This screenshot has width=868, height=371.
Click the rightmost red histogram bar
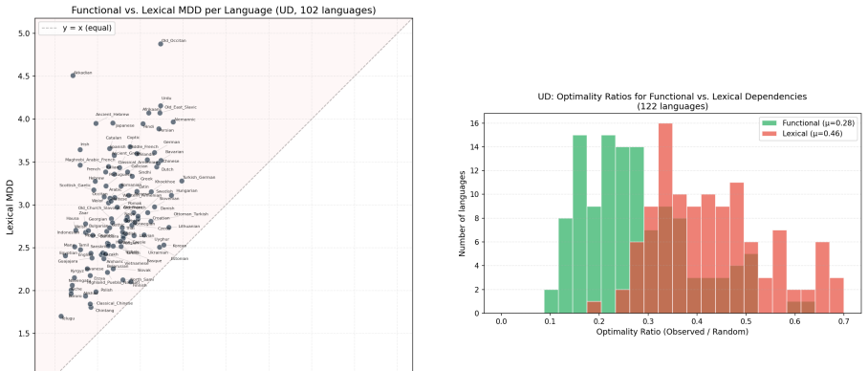point(836,295)
